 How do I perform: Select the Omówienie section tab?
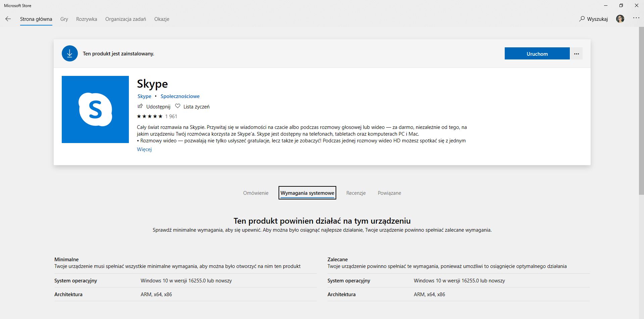[256, 193]
